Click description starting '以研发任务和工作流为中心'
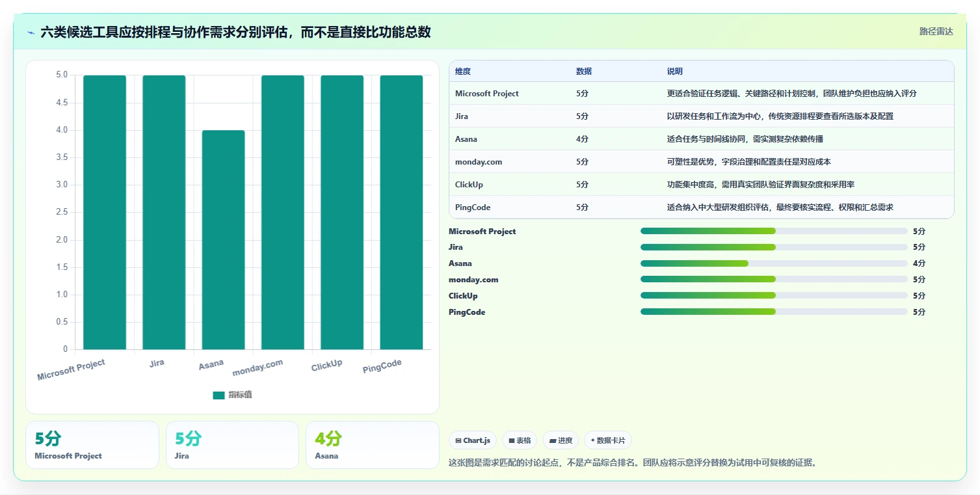 click(780, 116)
